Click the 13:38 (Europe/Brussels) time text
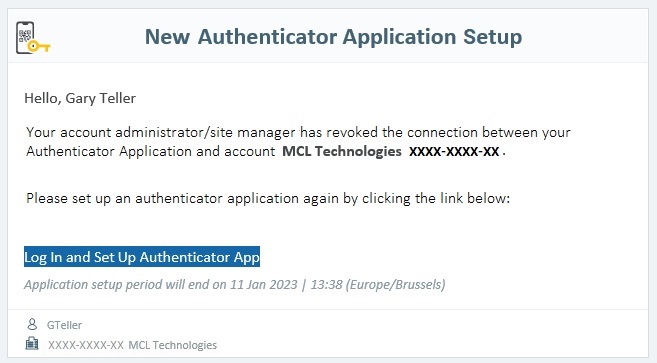Screen dimensions: 657x363 (378, 285)
